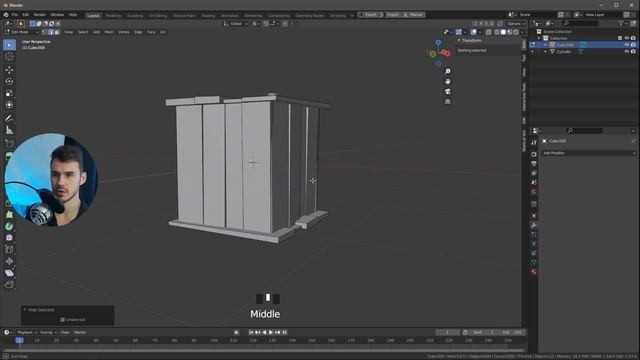Toggle camera view icon
This screenshot has width=640, height=360.
(448, 91)
